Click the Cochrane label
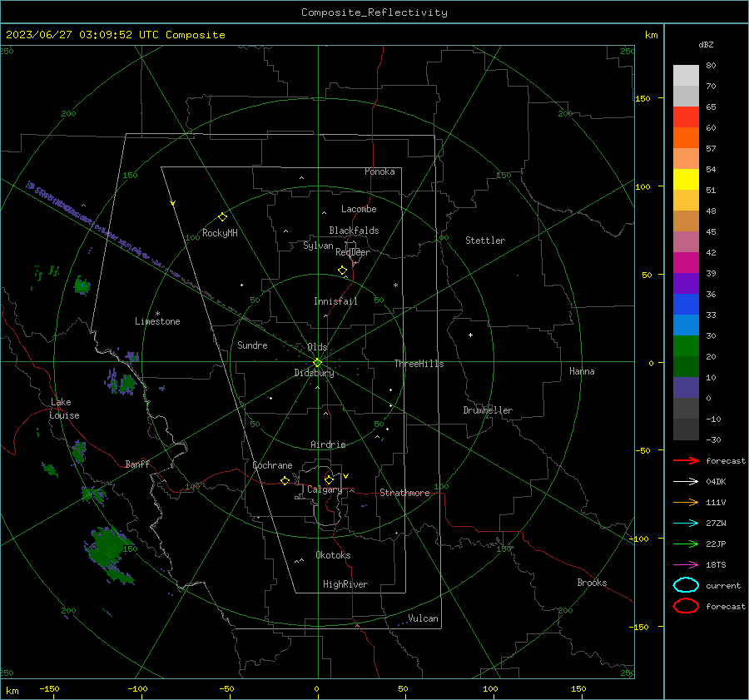 point(272,465)
